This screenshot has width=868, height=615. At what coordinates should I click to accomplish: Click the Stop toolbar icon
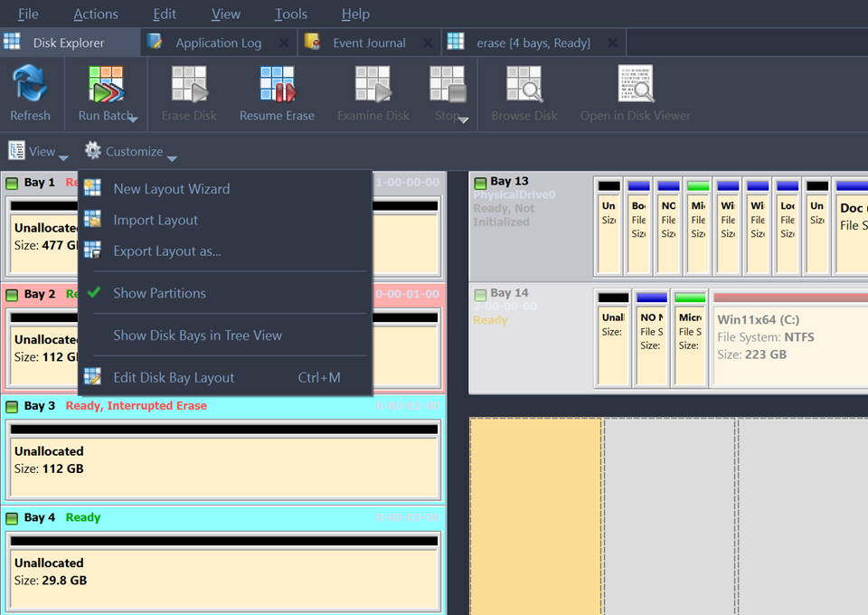(x=446, y=85)
